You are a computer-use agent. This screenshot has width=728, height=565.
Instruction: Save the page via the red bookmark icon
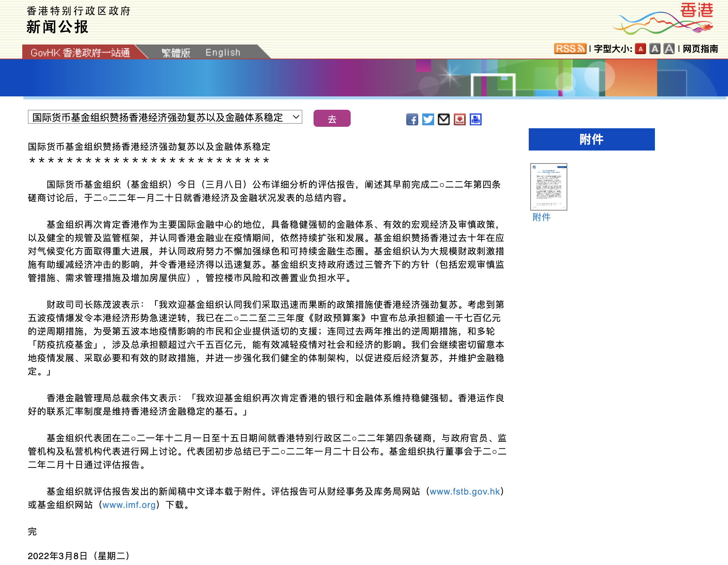pyautogui.click(x=460, y=119)
